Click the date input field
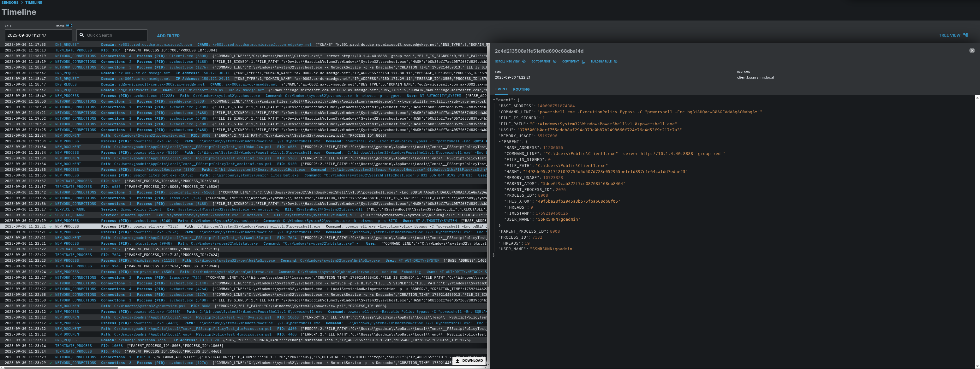This screenshot has width=980, height=369. click(38, 35)
